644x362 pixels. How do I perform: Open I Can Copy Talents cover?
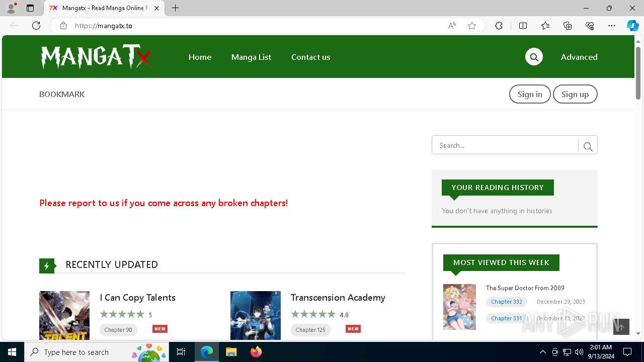coord(64,315)
